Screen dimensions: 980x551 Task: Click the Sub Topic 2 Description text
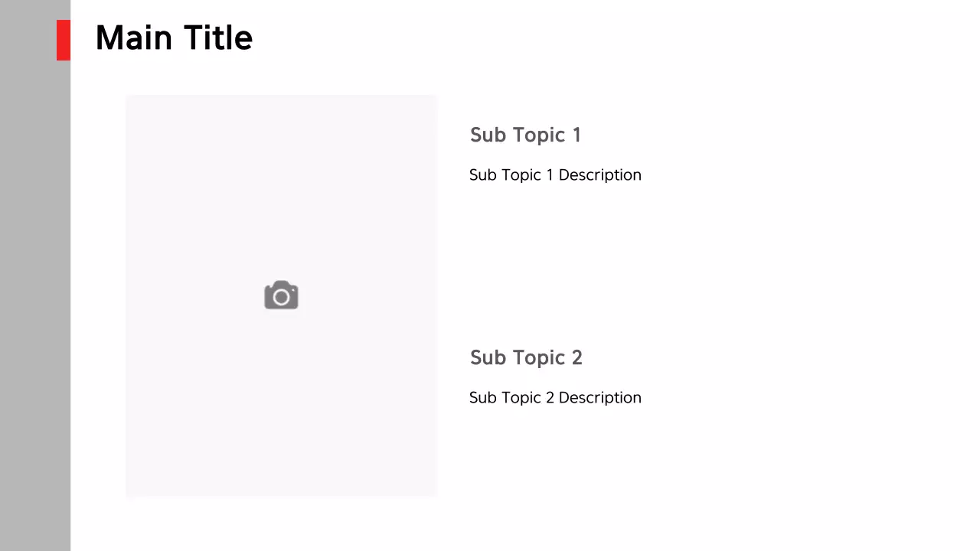tap(555, 398)
